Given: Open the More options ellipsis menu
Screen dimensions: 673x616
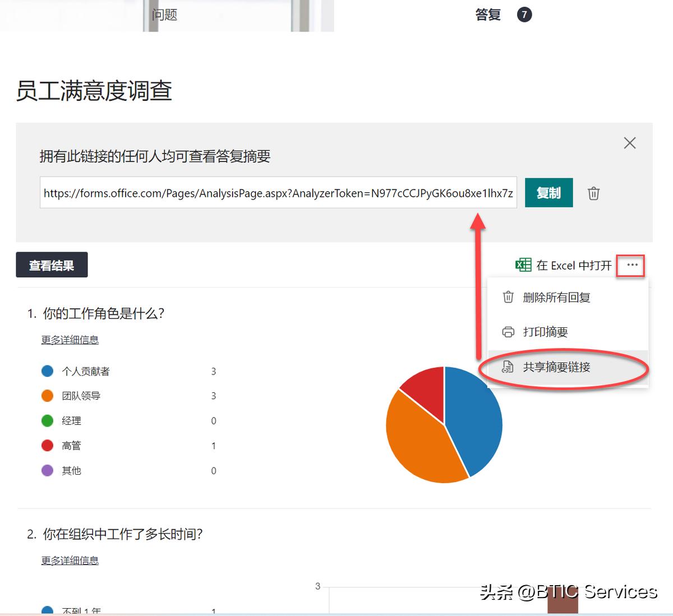Looking at the screenshot, I should click(632, 265).
